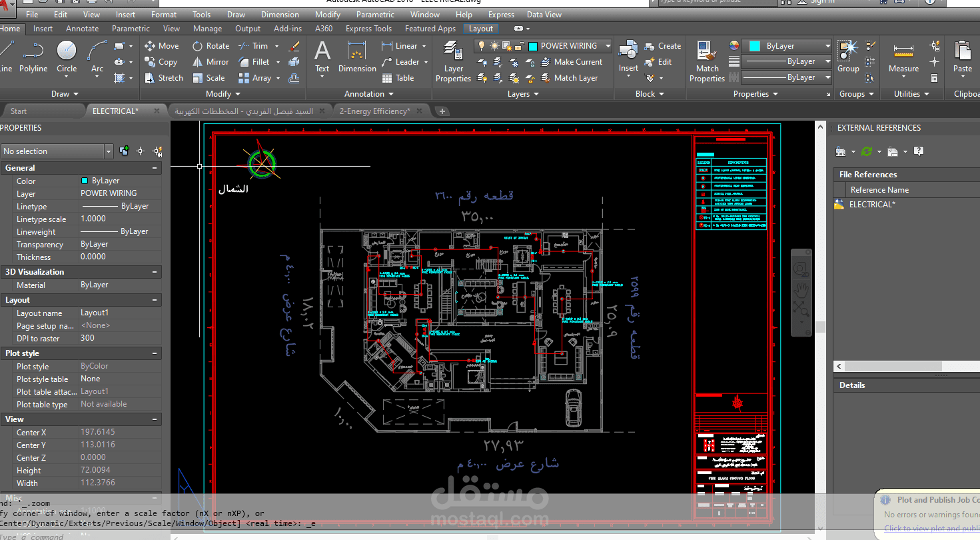Click the Offset tool icon

(294, 78)
